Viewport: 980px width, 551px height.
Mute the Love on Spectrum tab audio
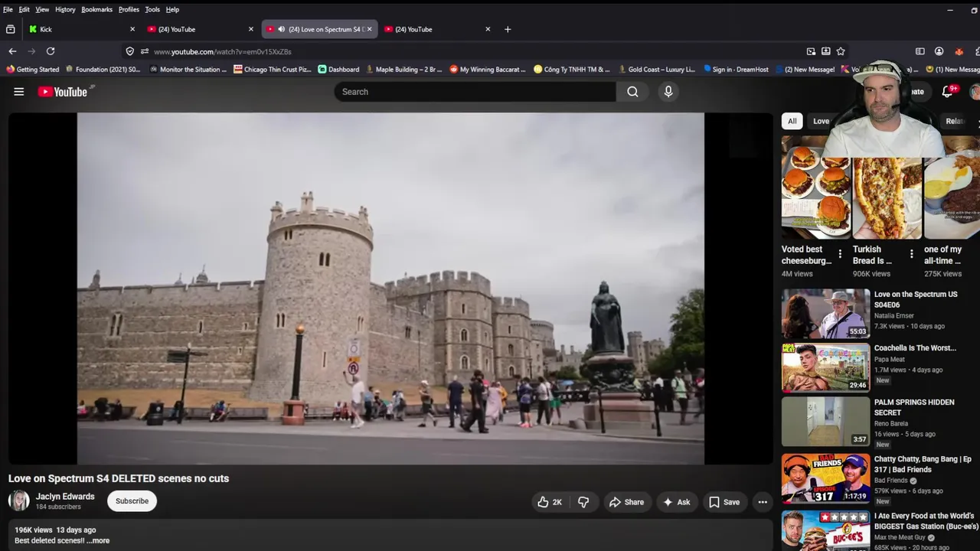pos(282,29)
